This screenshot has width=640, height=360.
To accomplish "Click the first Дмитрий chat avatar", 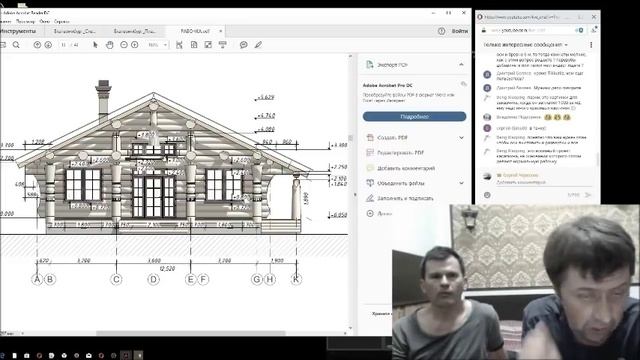I will click(x=487, y=74).
